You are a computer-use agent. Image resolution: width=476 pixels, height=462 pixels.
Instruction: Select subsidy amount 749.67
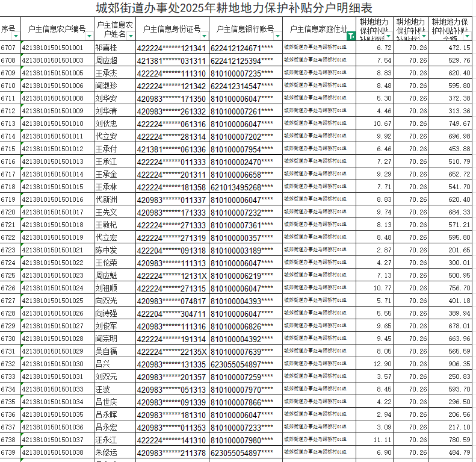[x=451, y=123]
